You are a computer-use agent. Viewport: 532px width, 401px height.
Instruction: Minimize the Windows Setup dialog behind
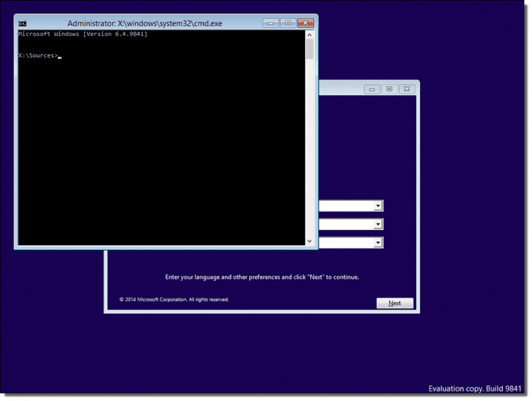(x=372, y=89)
